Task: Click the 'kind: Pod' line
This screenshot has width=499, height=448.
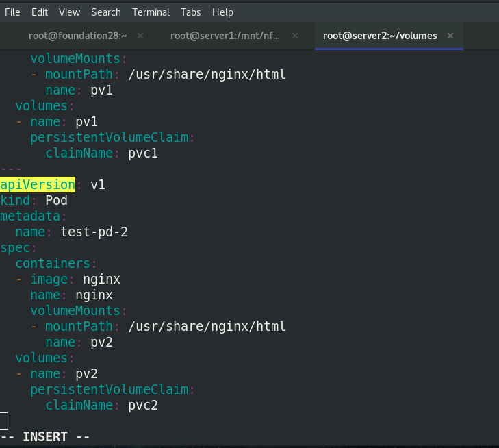Action: click(34, 200)
